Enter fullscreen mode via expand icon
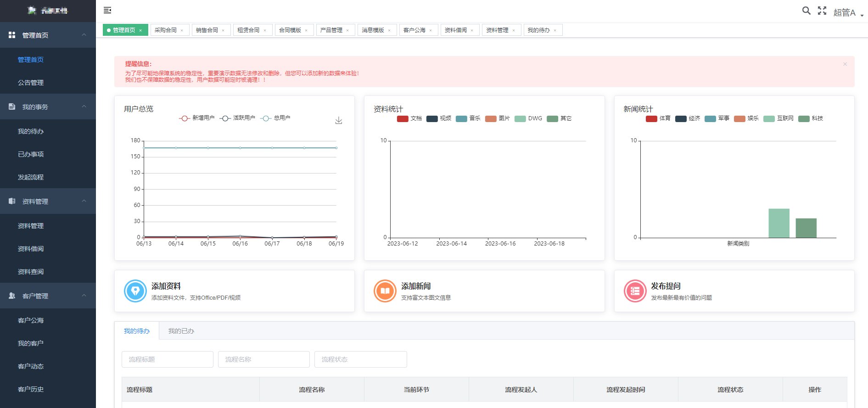 [822, 11]
